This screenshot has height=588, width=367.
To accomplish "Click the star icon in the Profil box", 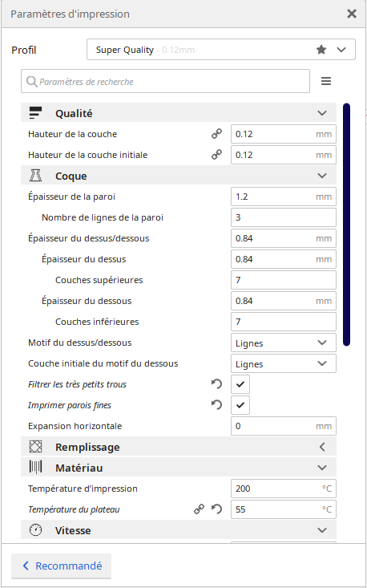I will click(321, 50).
